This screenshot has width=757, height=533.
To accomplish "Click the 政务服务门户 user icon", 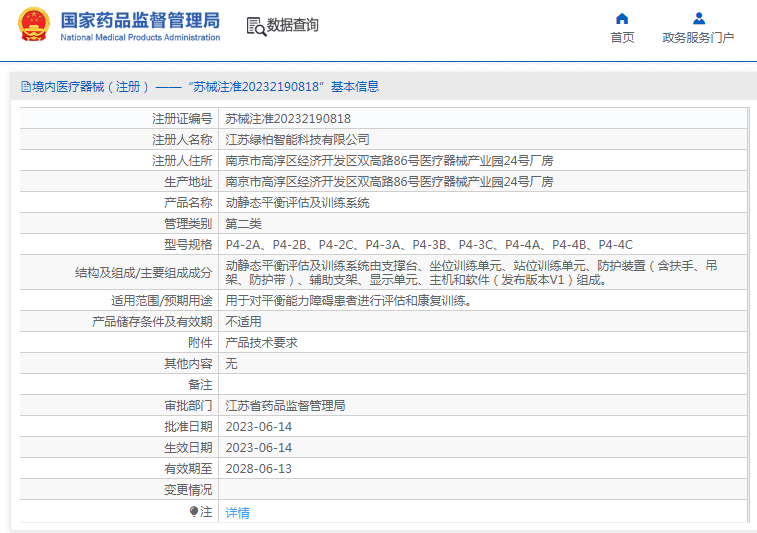I will [698, 19].
